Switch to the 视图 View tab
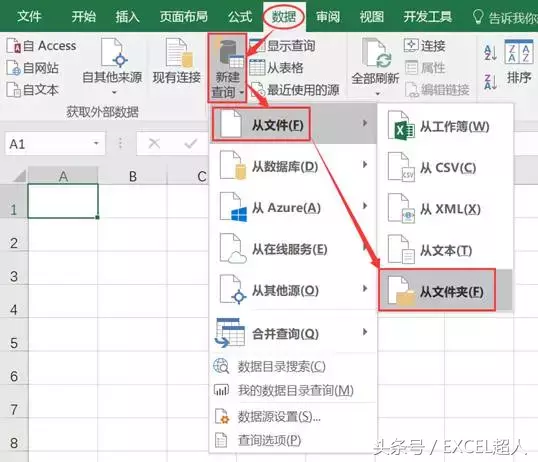Viewport: 538px width, 462px height. pos(372,16)
